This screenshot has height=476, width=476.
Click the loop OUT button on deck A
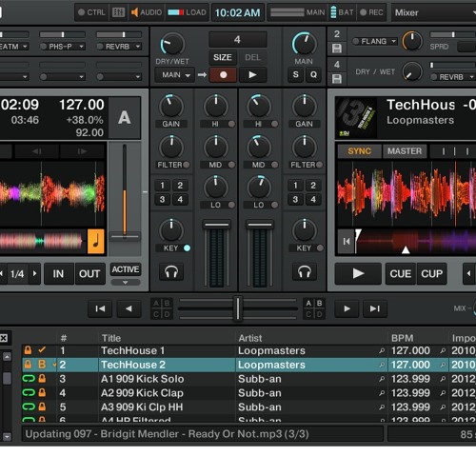click(x=89, y=273)
